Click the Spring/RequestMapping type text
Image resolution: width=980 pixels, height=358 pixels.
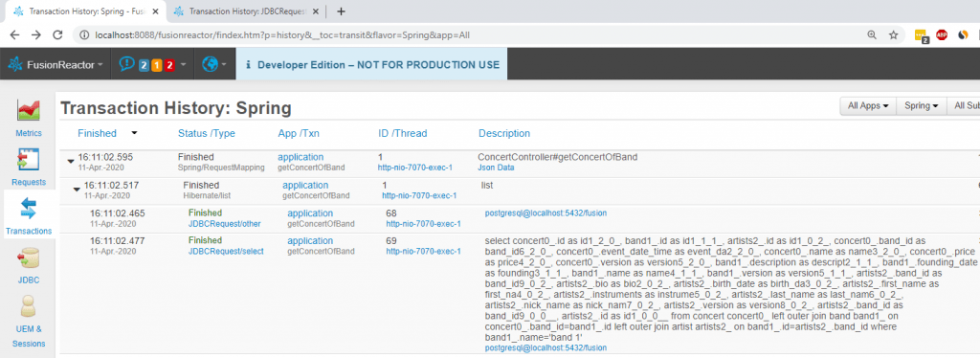(x=221, y=168)
